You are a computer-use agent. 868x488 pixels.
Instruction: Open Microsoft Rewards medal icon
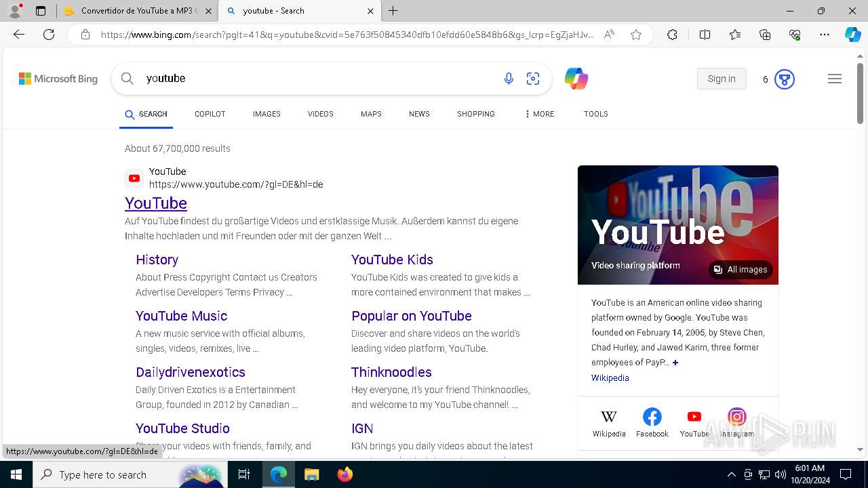pyautogui.click(x=785, y=79)
